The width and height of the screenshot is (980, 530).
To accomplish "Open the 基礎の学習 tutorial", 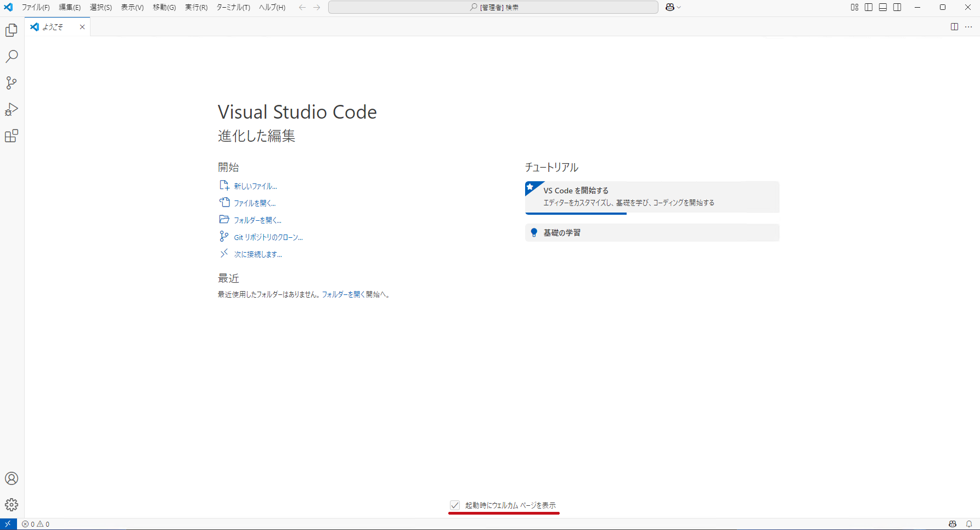I will (x=652, y=233).
